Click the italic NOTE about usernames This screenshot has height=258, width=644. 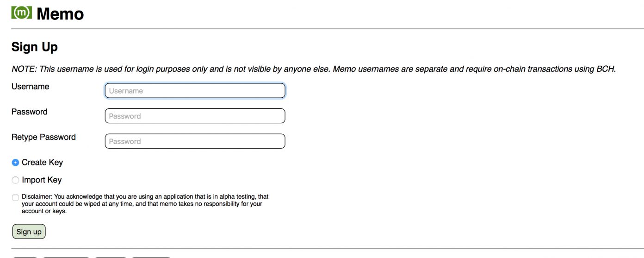(x=314, y=69)
